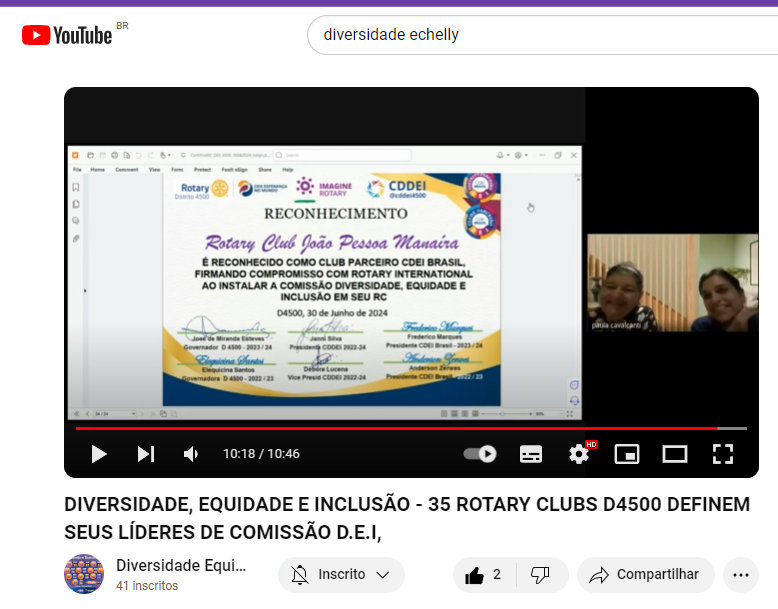Switch to theater mode

pos(675,454)
